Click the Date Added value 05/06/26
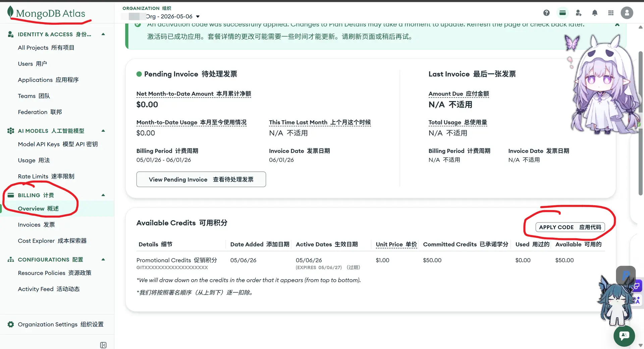This screenshot has height=349, width=644. [243, 260]
